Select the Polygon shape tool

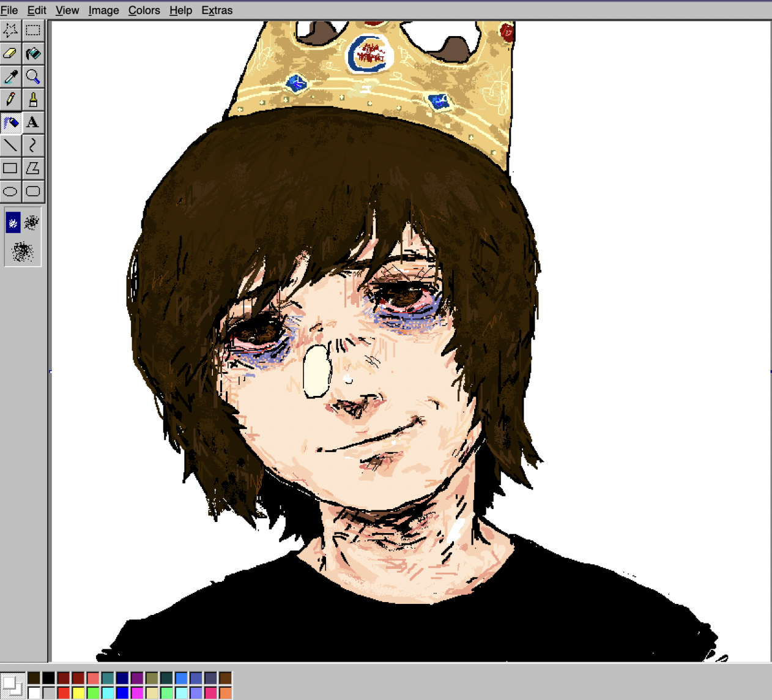coord(33,168)
